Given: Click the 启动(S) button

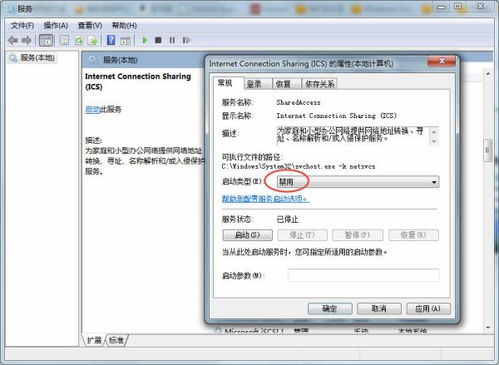Looking at the screenshot, I should (x=247, y=235).
